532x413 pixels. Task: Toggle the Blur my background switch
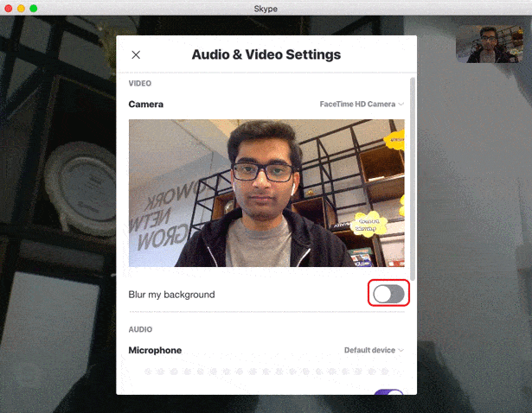tap(388, 294)
